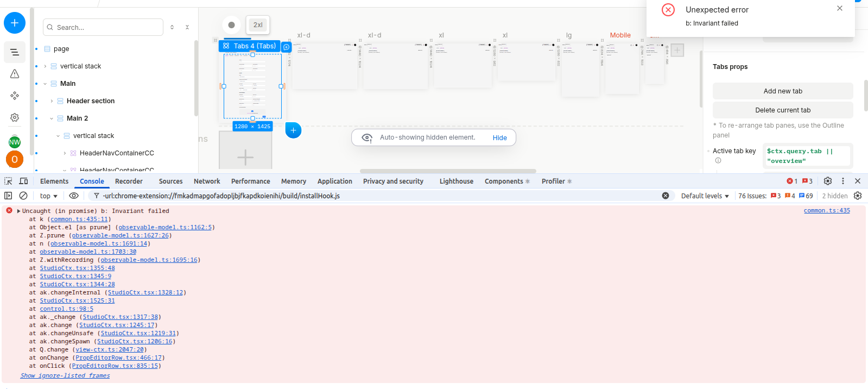Click the blue insert plus button
The image size is (868, 389).
click(15, 23)
